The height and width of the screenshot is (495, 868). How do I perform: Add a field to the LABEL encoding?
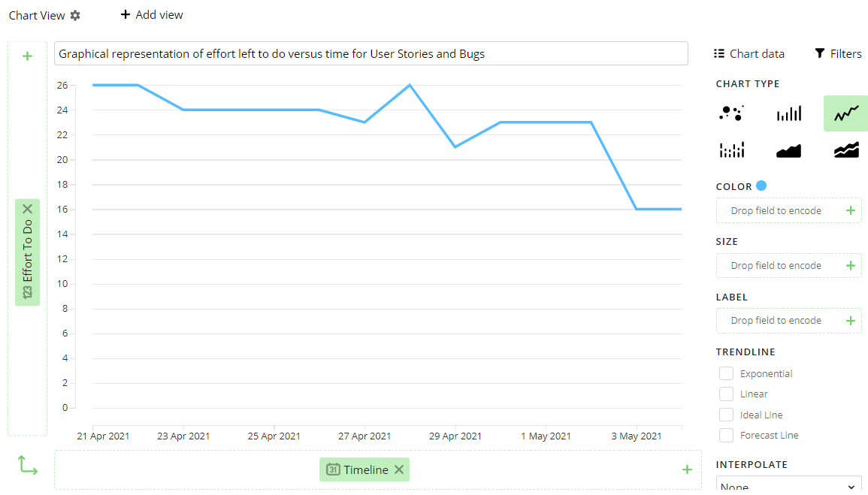coord(850,320)
